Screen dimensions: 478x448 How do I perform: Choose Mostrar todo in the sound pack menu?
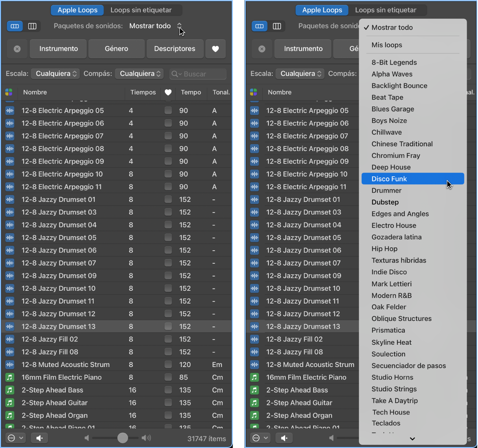413,27
